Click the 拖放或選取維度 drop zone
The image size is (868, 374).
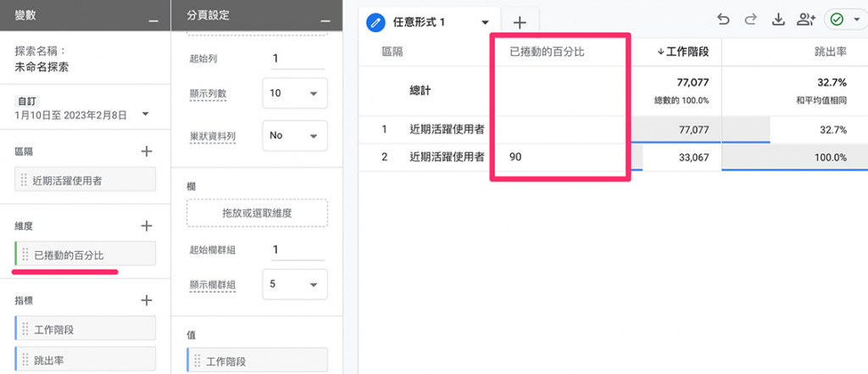point(258,213)
